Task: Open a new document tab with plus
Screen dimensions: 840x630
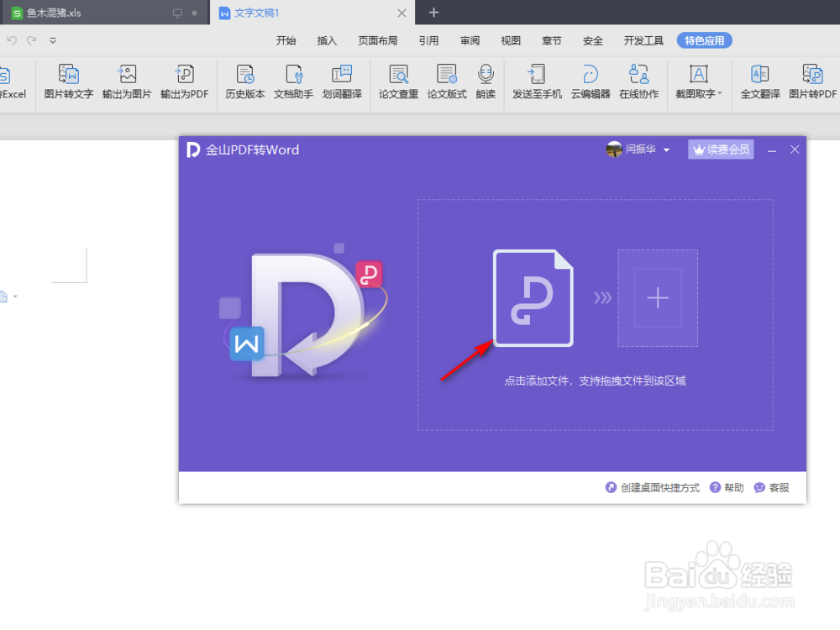Action: click(x=434, y=13)
